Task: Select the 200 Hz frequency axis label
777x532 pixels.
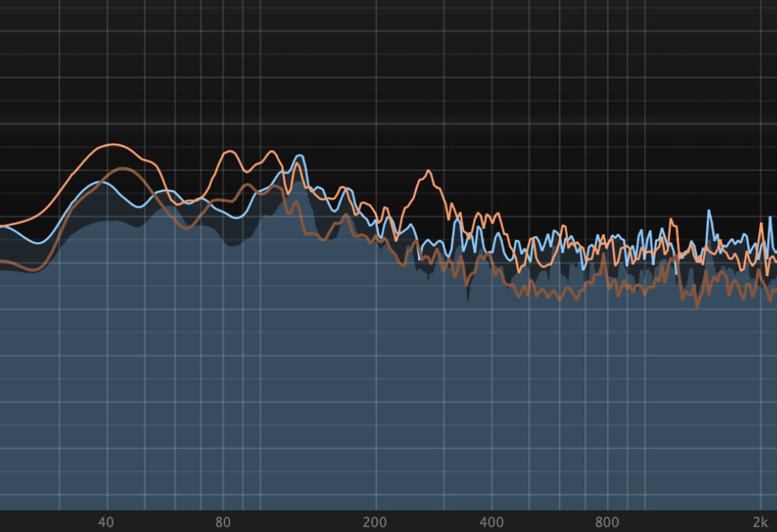Action: click(x=375, y=522)
